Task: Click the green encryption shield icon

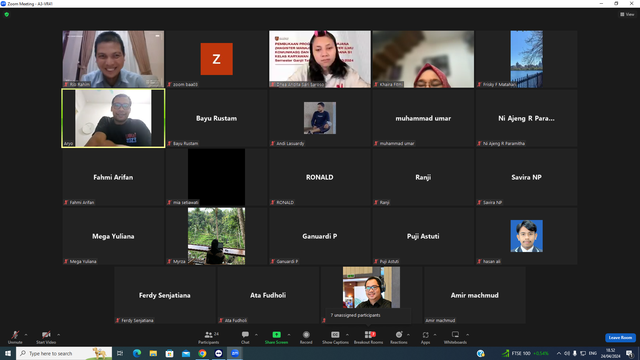Action: [x=7, y=14]
